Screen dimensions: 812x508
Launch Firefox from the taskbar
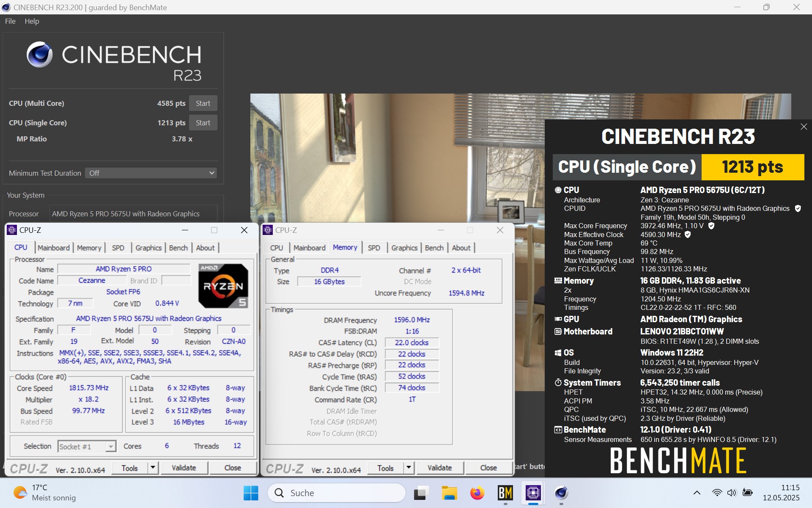coord(477,493)
